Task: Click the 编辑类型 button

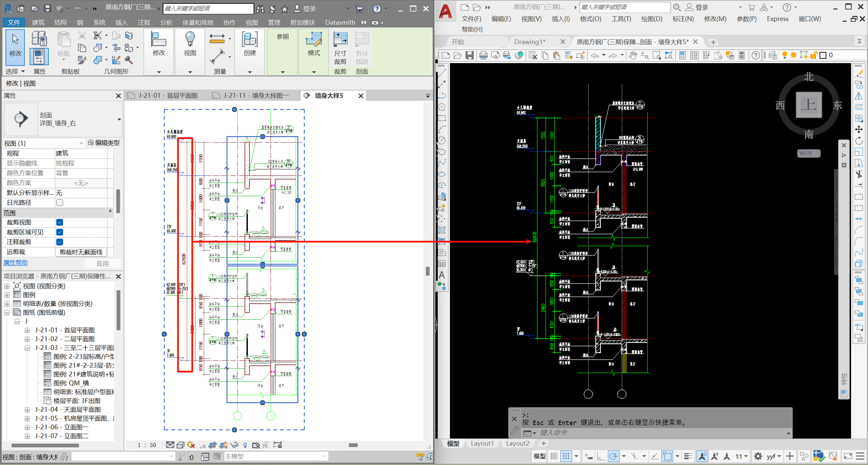Action: point(104,143)
